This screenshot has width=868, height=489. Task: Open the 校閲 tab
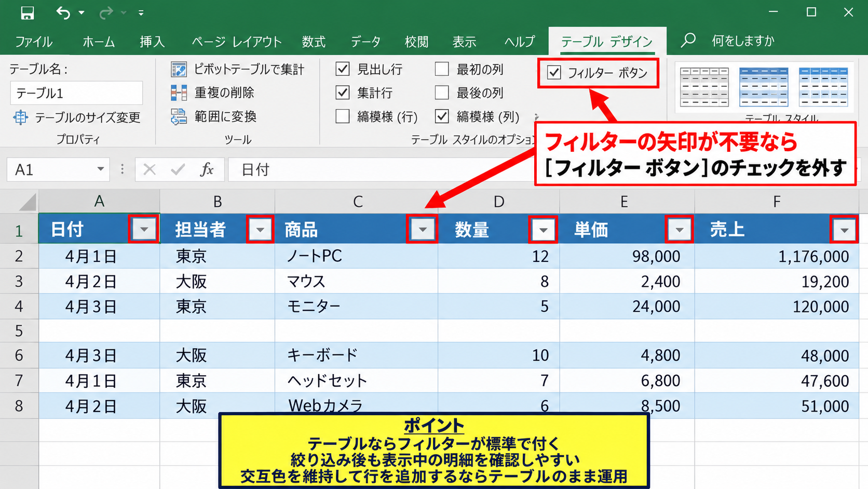[x=417, y=42]
